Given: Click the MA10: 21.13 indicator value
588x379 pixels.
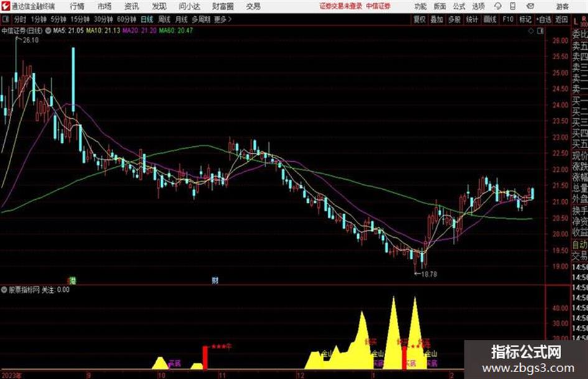Looking at the screenshot, I should [103, 30].
